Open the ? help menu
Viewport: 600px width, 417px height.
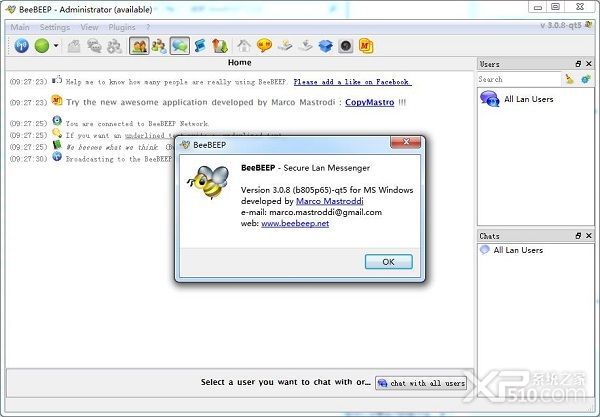[148, 27]
